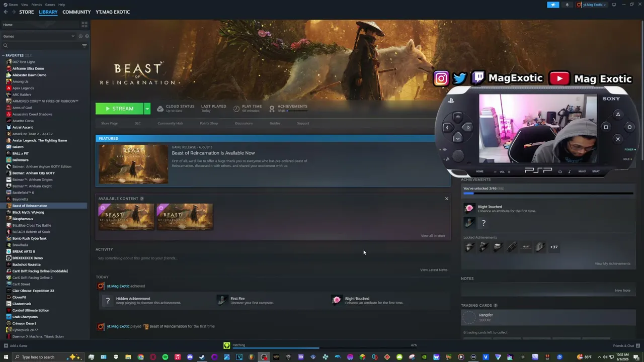Open the Stream options dropdown arrow
This screenshot has width=644, height=362.
tap(147, 109)
